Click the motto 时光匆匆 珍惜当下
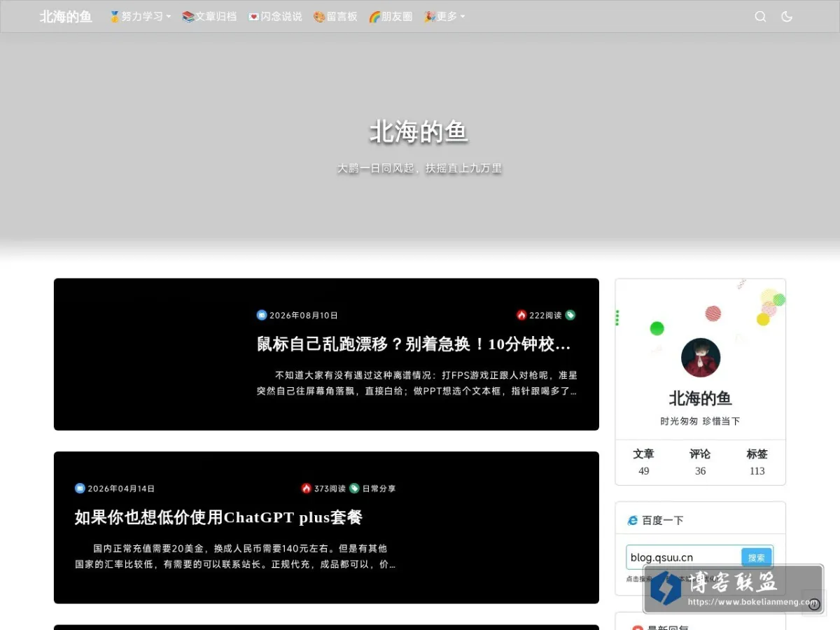840x630 pixels. (x=701, y=421)
